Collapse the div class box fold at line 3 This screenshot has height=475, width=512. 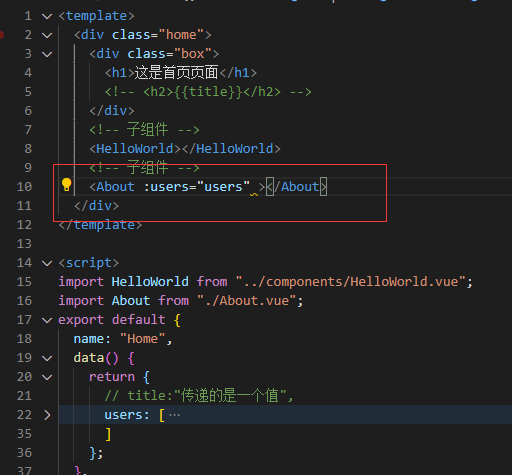(47, 54)
